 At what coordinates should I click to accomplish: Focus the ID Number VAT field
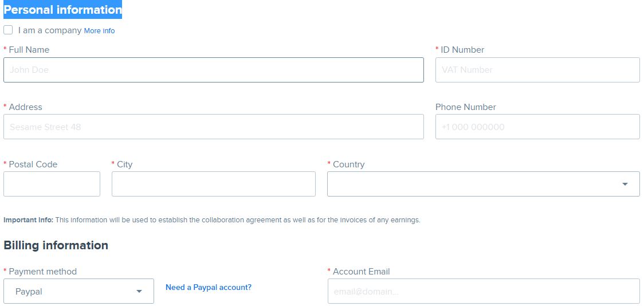coord(537,70)
